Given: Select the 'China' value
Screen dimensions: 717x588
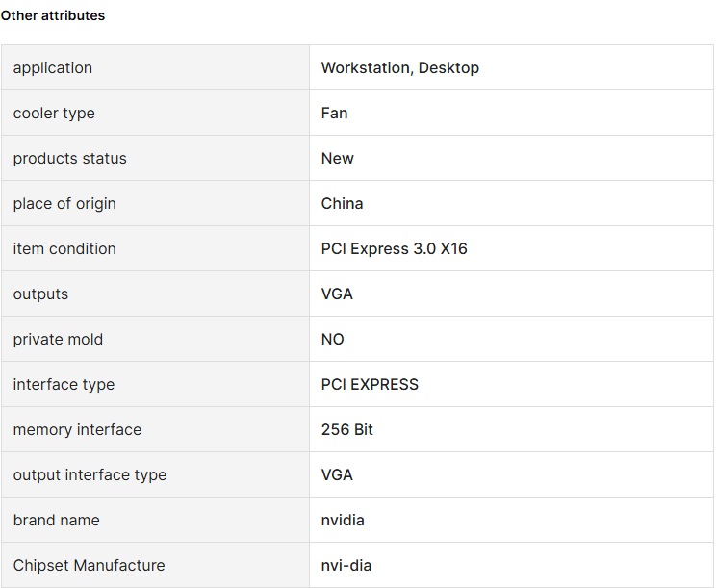Looking at the screenshot, I should [342, 203].
